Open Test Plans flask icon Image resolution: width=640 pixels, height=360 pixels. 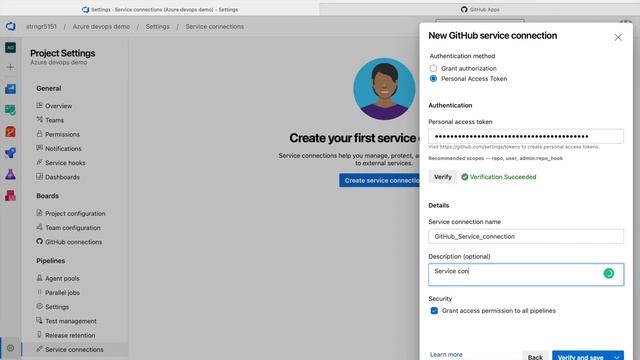11,174
